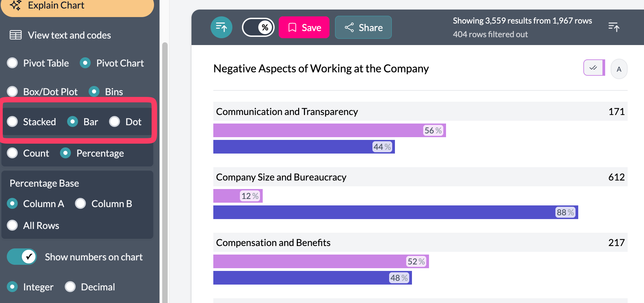Click the sidebar vertical scrollbar
The height and width of the screenshot is (303, 644).
click(x=165, y=171)
